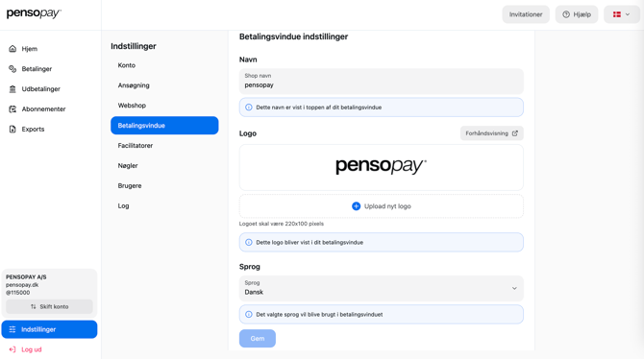The image size is (644, 359).
Task: Open the Sprog Dansk dropdown
Action: (x=382, y=288)
